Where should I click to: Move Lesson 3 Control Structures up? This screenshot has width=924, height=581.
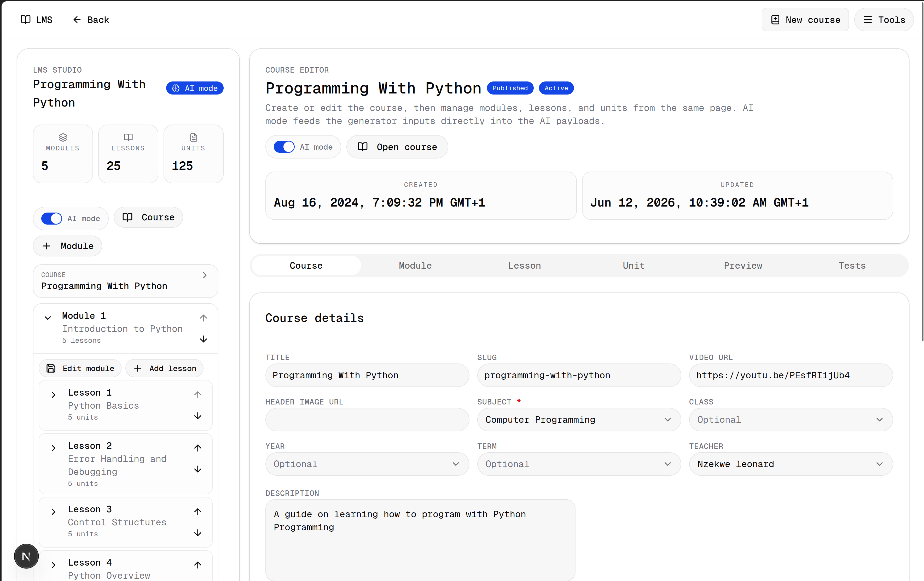[x=197, y=511]
